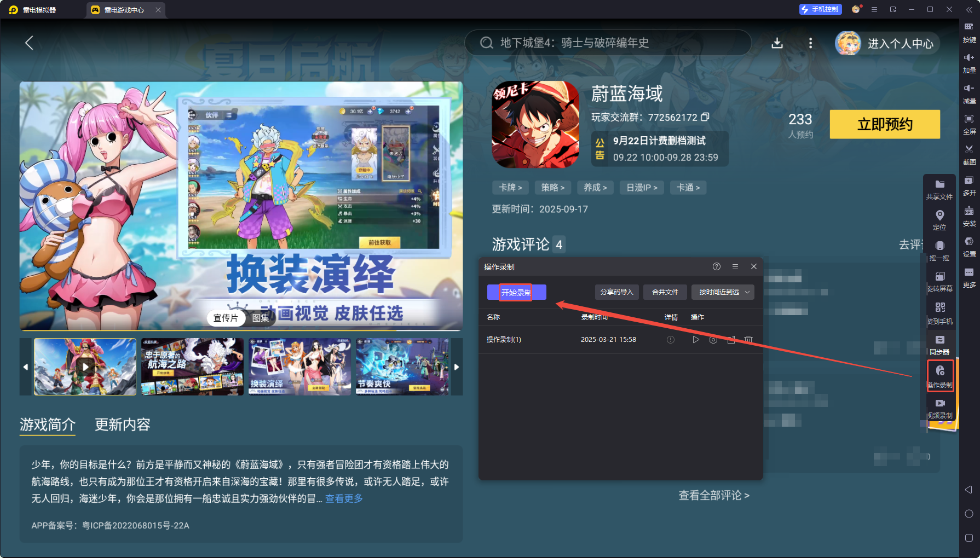Switch to the 图集 gallery view
The width and height of the screenshot is (980, 558).
[x=262, y=318]
